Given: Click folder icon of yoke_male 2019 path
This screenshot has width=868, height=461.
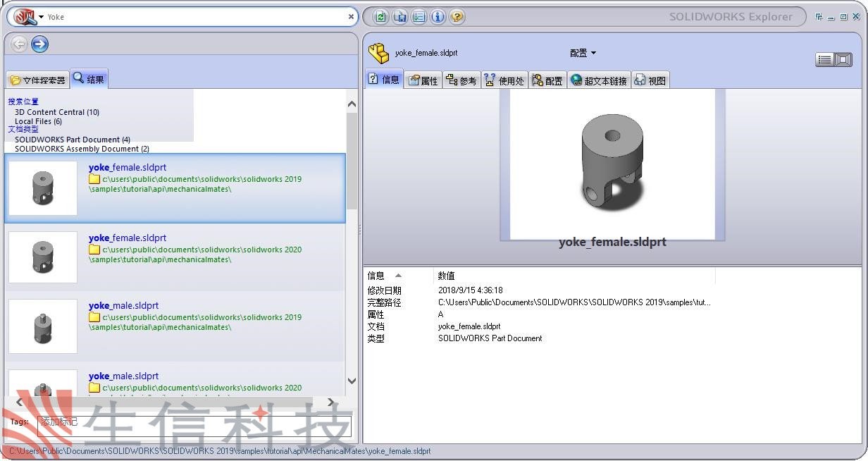Looking at the screenshot, I should coord(94,317).
